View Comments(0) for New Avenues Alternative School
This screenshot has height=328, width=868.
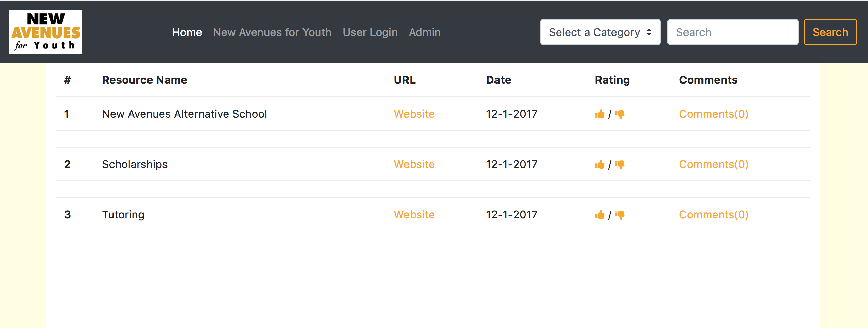[714, 114]
